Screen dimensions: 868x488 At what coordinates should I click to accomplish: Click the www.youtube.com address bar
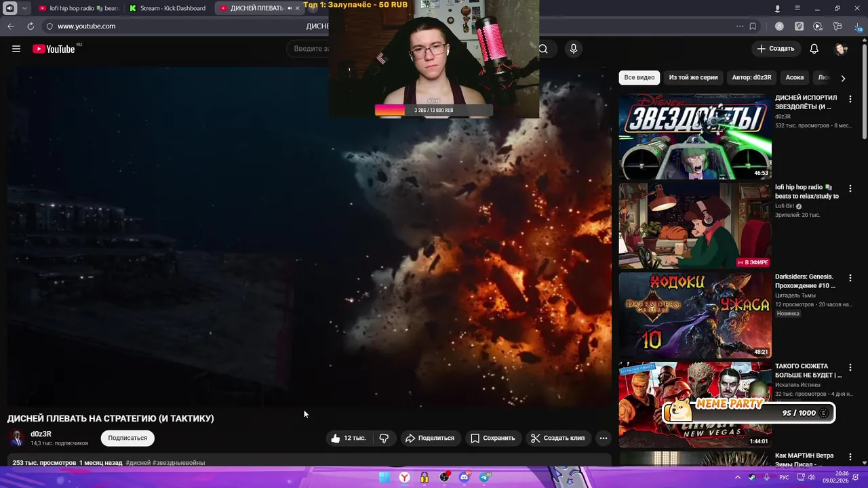click(x=86, y=26)
